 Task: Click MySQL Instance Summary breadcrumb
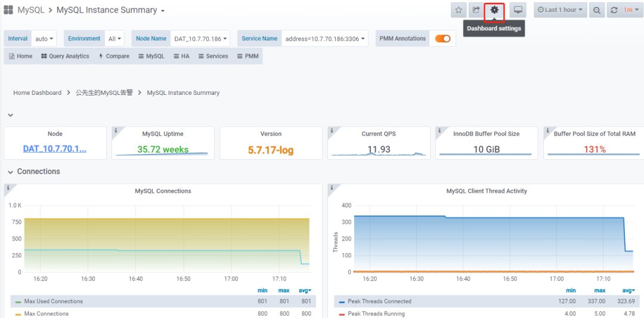[183, 93]
